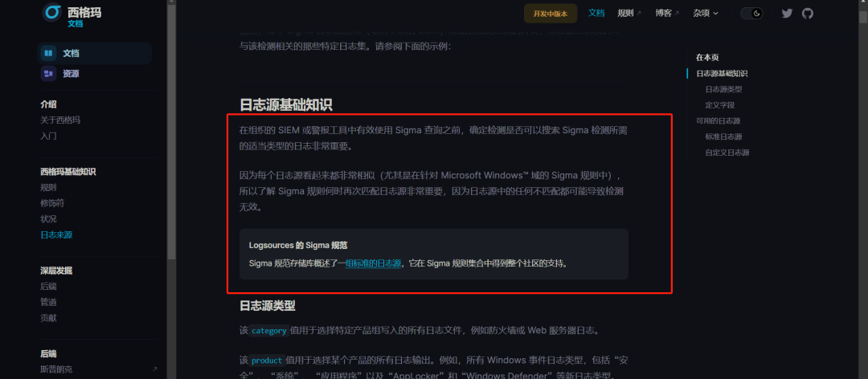Jump to 定义字段 in page outline
This screenshot has width=868, height=379.
tap(719, 104)
